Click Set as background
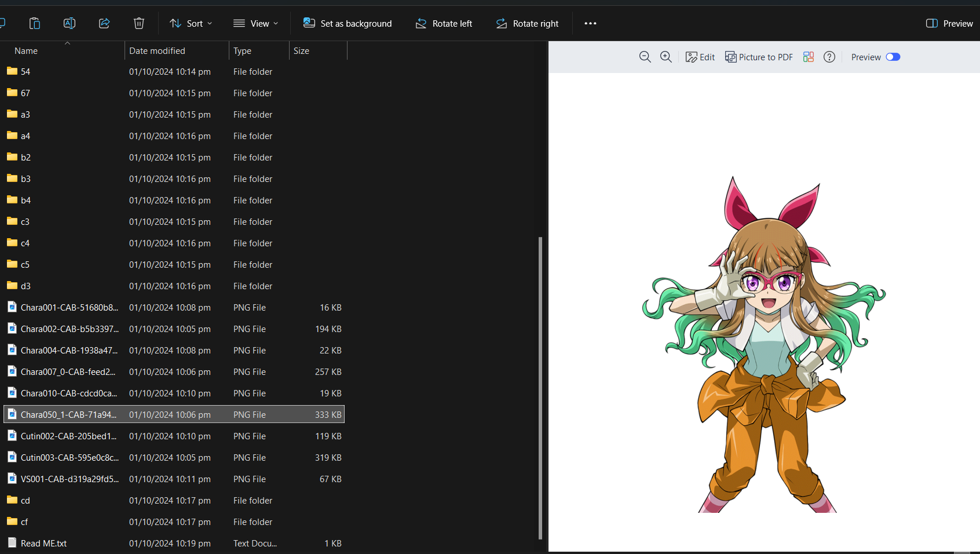The width and height of the screenshot is (980, 554). click(x=348, y=23)
